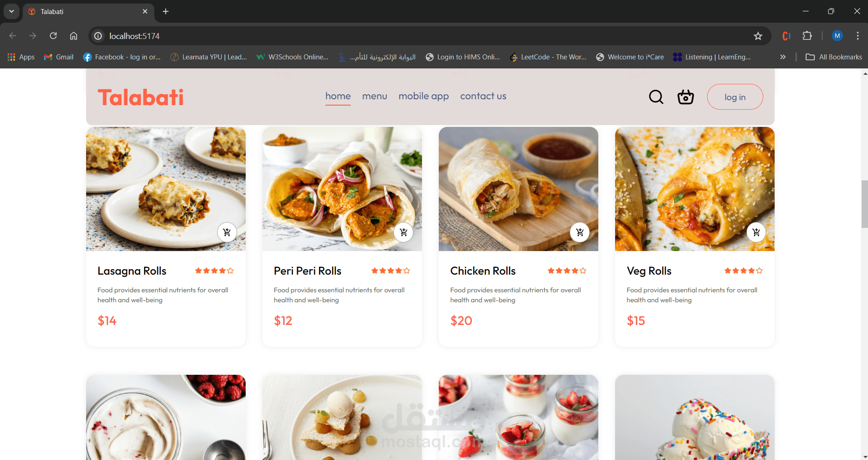The image size is (868, 460).
Task: Open the red C extension icon
Action: [786, 36]
